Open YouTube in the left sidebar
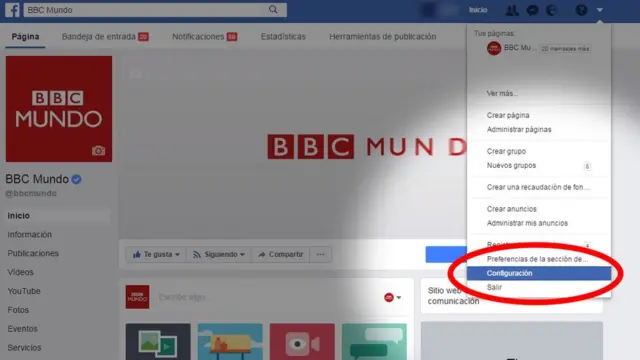This screenshot has width=640, height=360. [x=24, y=291]
